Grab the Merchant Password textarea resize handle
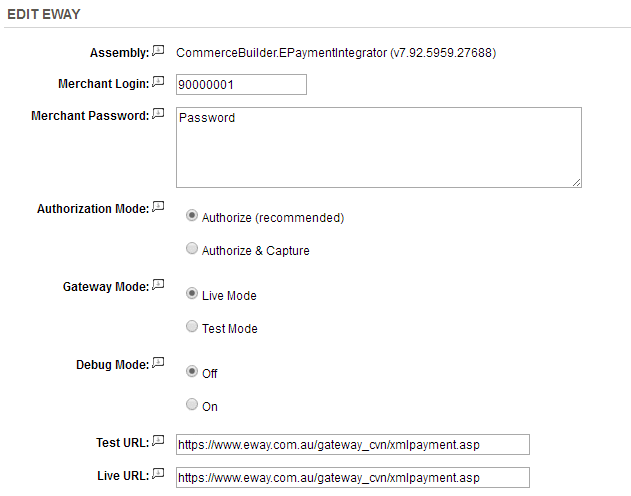This screenshot has height=496, width=631. (577, 183)
